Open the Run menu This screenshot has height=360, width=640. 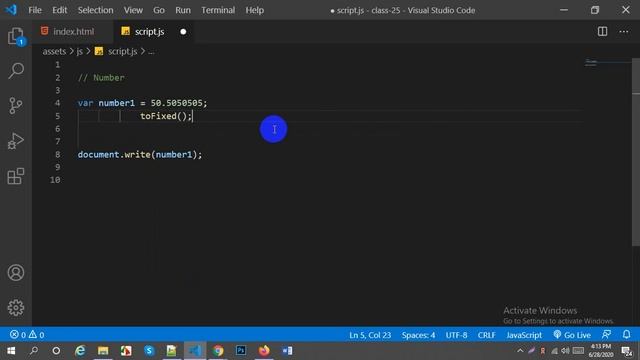183,10
